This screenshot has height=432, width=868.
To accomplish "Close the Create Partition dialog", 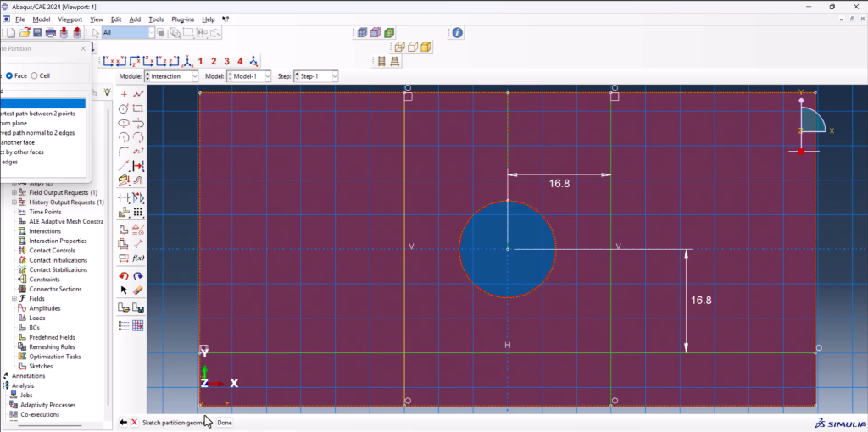I will pos(83,49).
